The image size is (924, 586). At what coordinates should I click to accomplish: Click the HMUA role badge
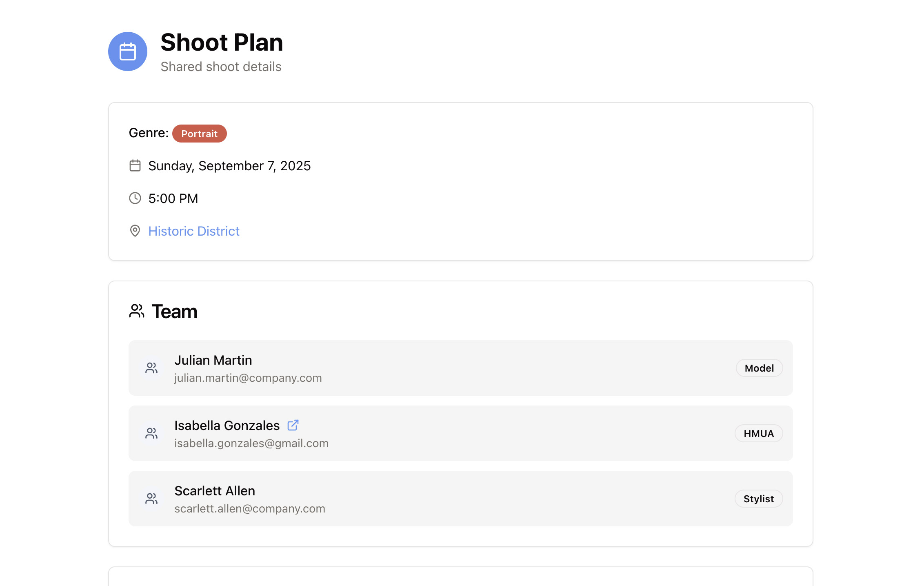759,433
